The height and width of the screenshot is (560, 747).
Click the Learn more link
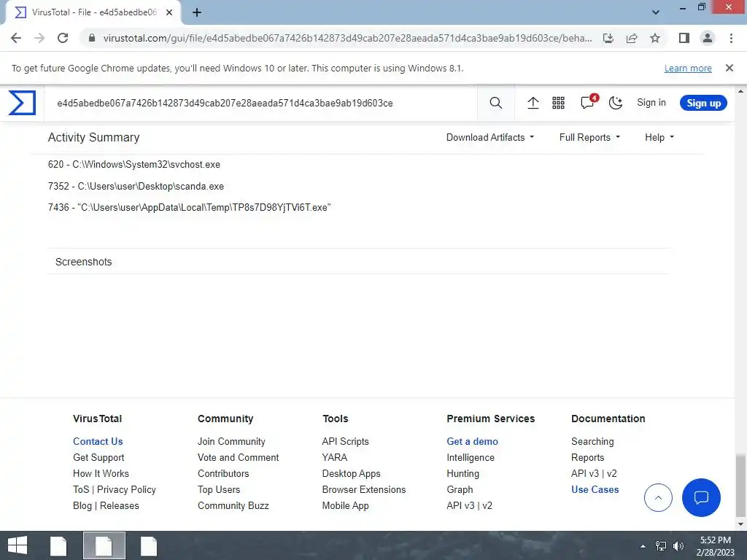pos(688,68)
